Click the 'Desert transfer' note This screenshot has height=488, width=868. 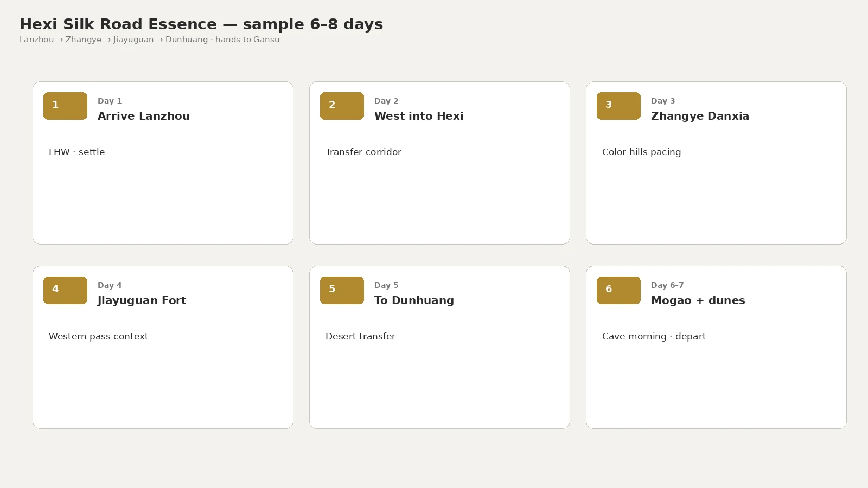pyautogui.click(x=360, y=336)
